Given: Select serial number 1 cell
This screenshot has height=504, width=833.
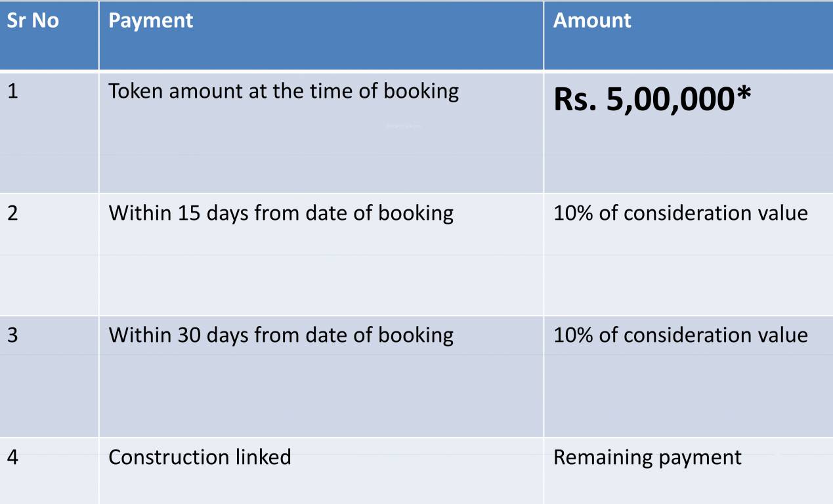Looking at the screenshot, I should point(13,91).
